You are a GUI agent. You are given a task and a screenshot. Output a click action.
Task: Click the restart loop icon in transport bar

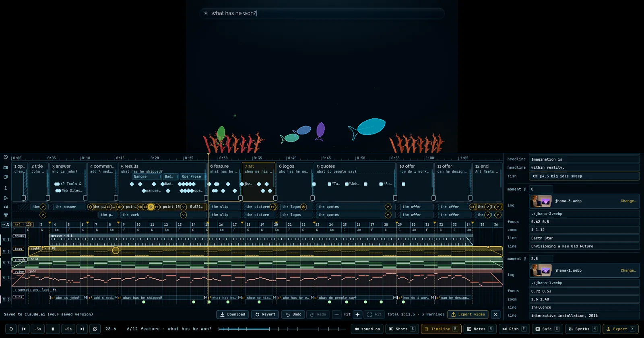11,329
